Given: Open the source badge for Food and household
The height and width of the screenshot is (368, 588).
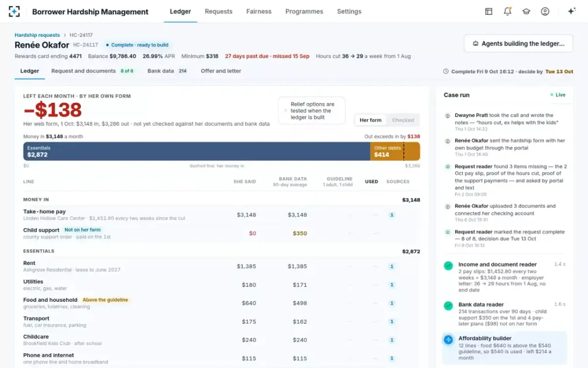Looking at the screenshot, I should point(392,303).
